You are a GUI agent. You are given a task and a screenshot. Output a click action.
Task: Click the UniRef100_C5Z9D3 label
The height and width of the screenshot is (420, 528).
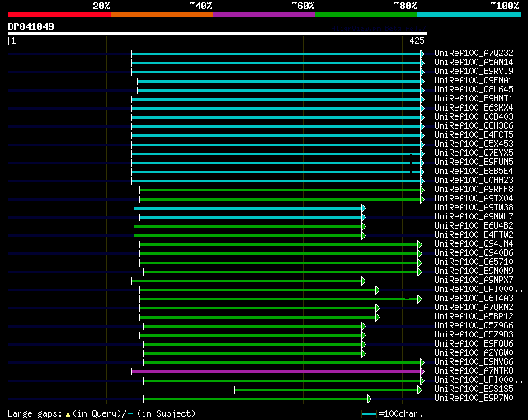474,335
